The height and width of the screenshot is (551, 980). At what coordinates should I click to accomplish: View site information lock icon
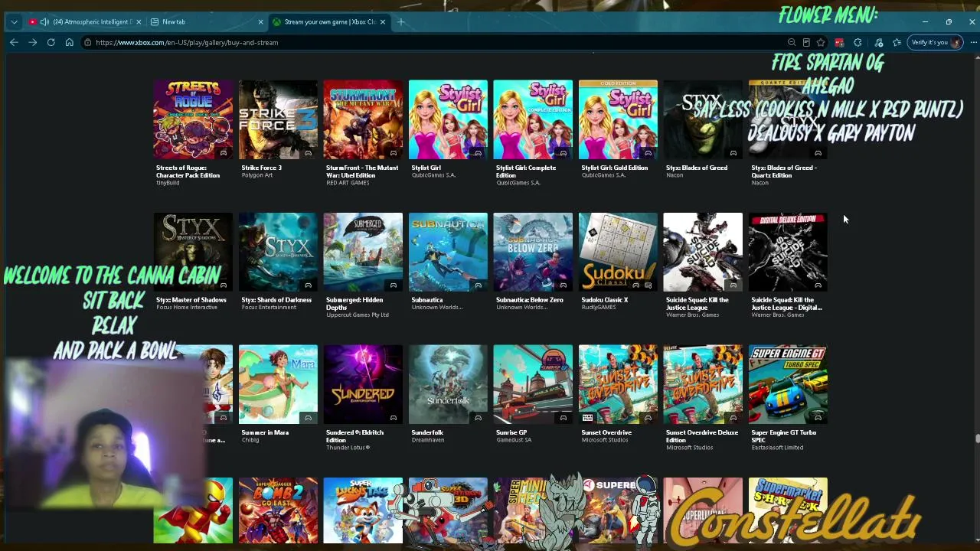point(88,43)
